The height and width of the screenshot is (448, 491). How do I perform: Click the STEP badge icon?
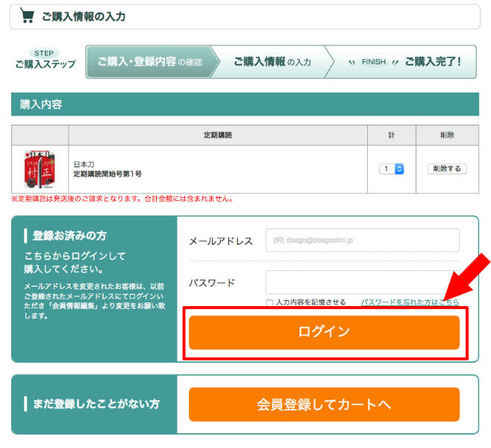(46, 53)
